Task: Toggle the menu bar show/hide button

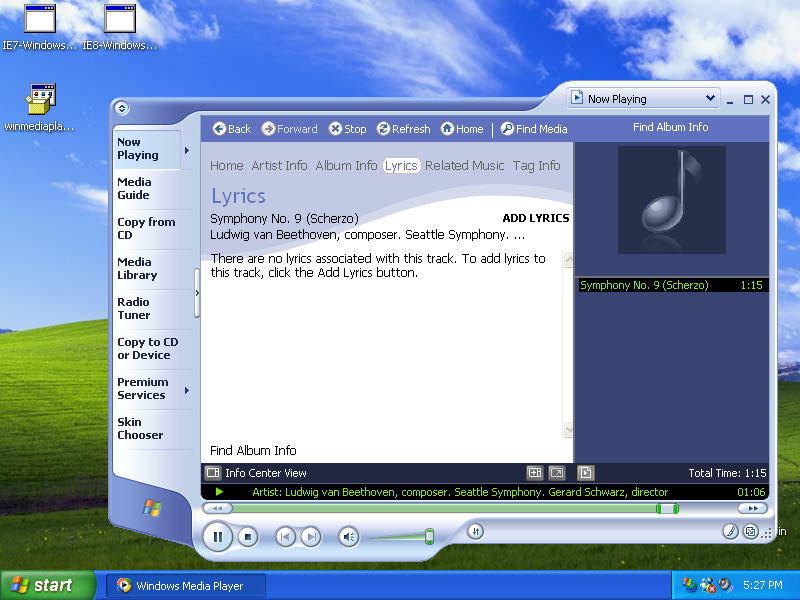Action: pos(121,108)
